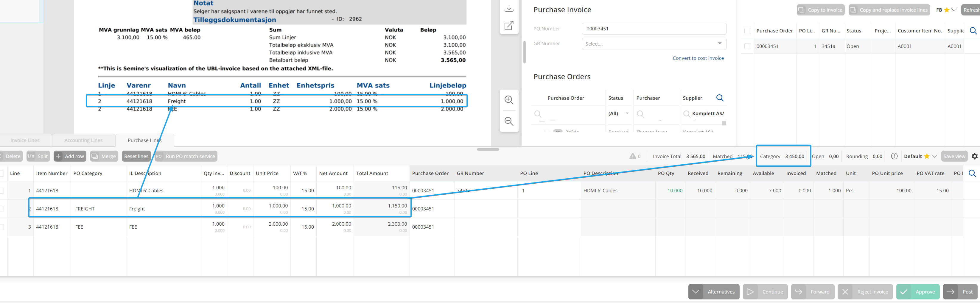This screenshot has height=303, width=980.
Task: Click the info icon next to Rounding
Action: point(894,156)
